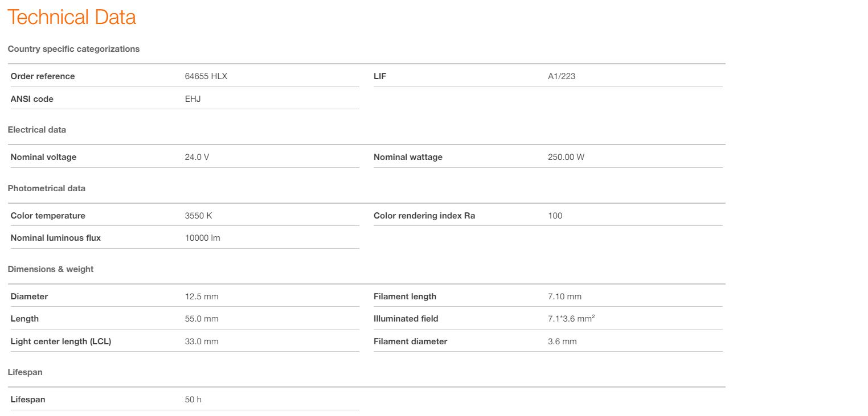Click the Light center length (LCL) label
The width and height of the screenshot is (868, 416).
60,341
